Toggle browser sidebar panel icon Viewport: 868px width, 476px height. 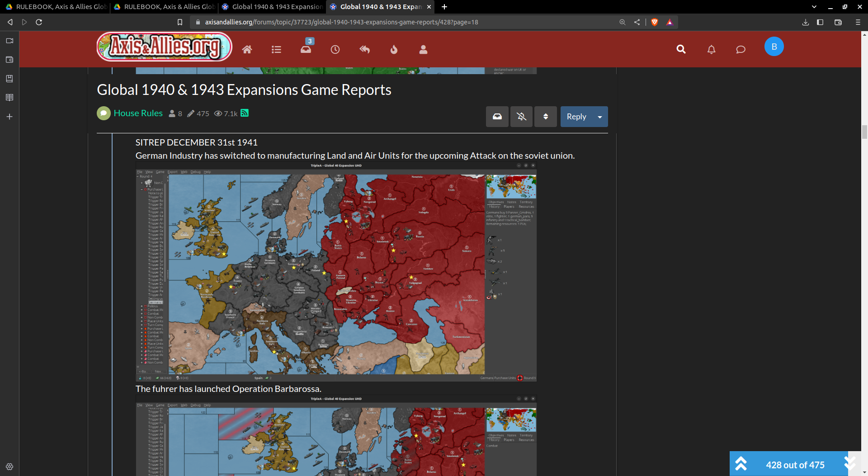pyautogui.click(x=820, y=22)
